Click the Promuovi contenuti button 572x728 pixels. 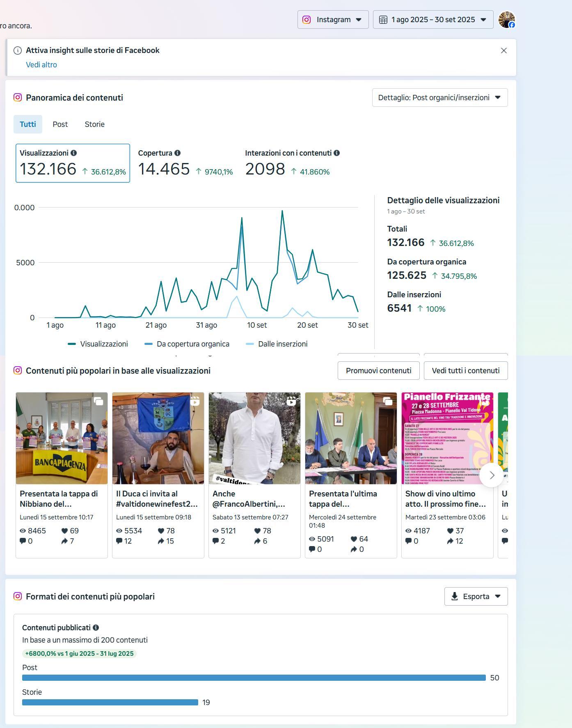click(379, 371)
